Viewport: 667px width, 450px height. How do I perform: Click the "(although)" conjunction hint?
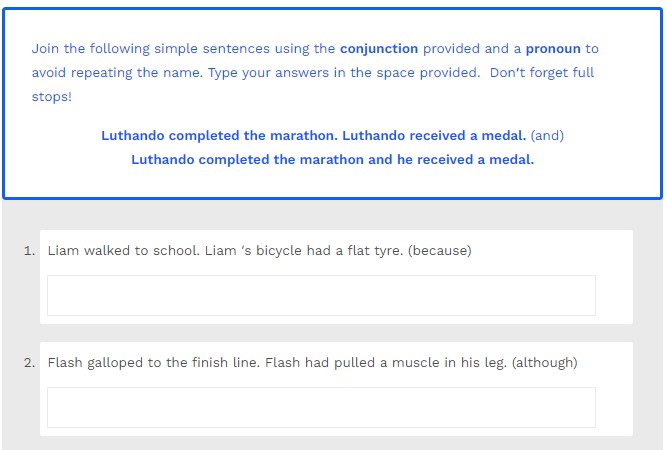coord(544,362)
